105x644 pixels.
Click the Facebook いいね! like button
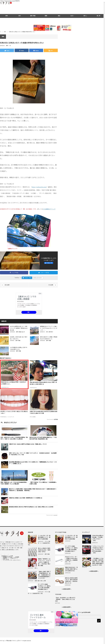coord(48,263)
